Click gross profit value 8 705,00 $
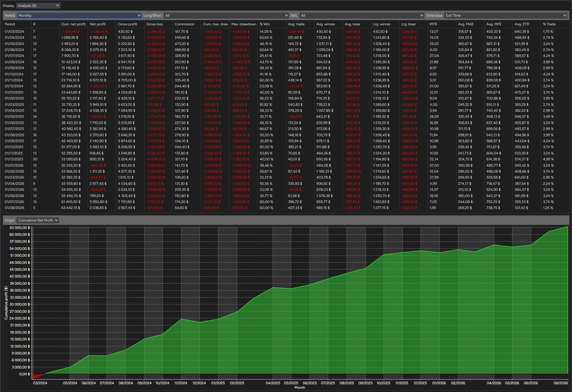Image resolution: width=572 pixels, height=392 pixels. click(x=127, y=80)
